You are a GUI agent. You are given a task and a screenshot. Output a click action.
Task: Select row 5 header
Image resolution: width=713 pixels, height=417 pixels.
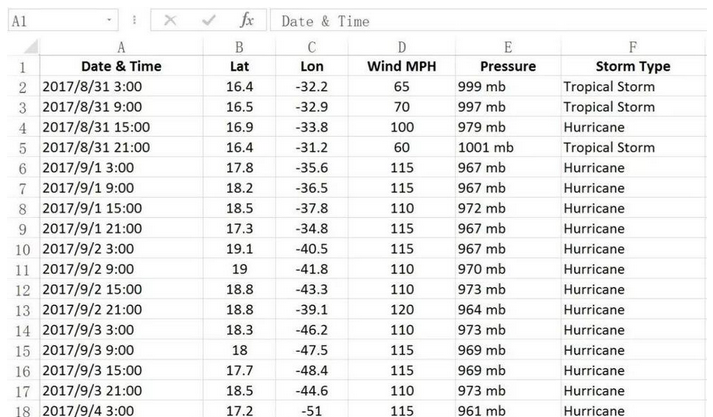[23, 147]
